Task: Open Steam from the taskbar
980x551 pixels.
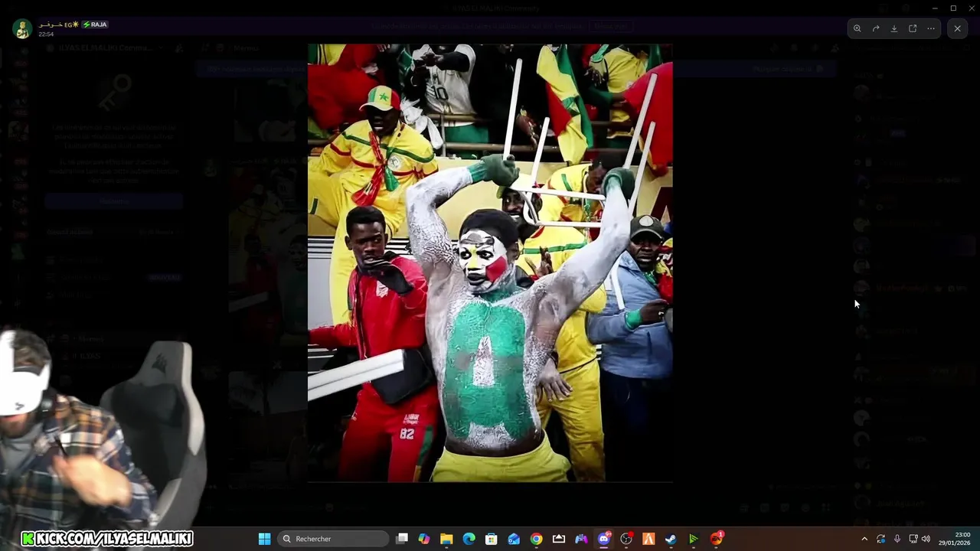Action: (x=671, y=539)
